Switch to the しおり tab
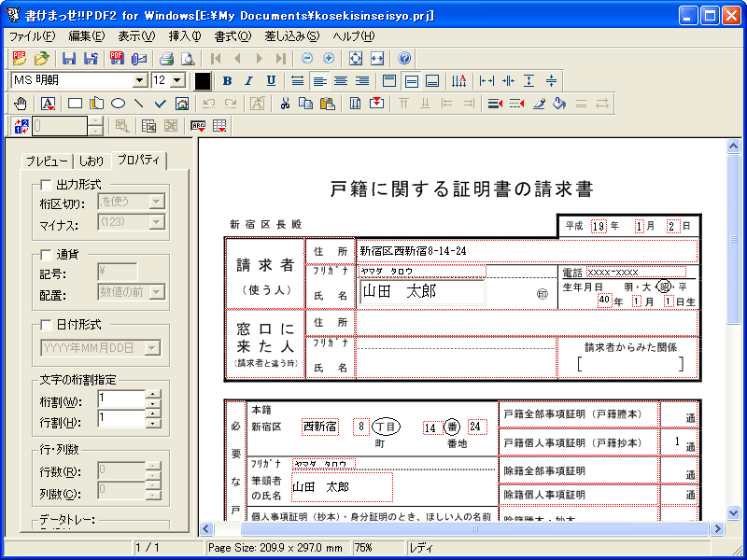Image resolution: width=747 pixels, height=560 pixels. 92,161
